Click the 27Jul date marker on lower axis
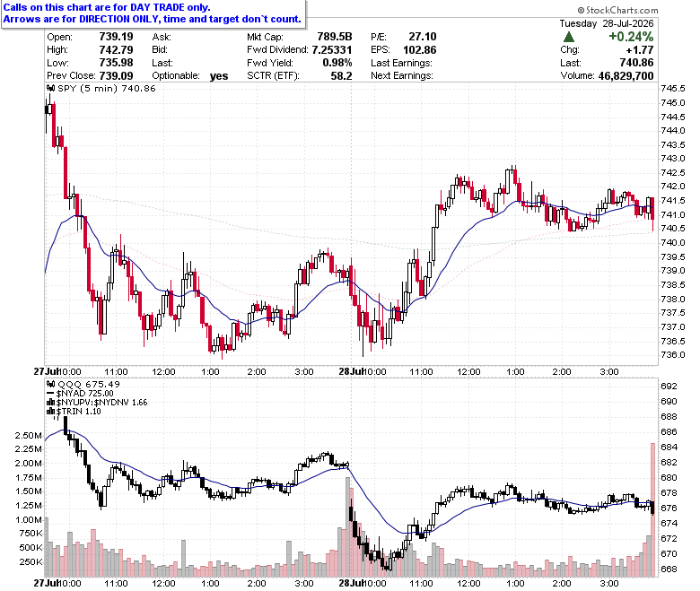The width and height of the screenshot is (700, 591). (x=46, y=583)
